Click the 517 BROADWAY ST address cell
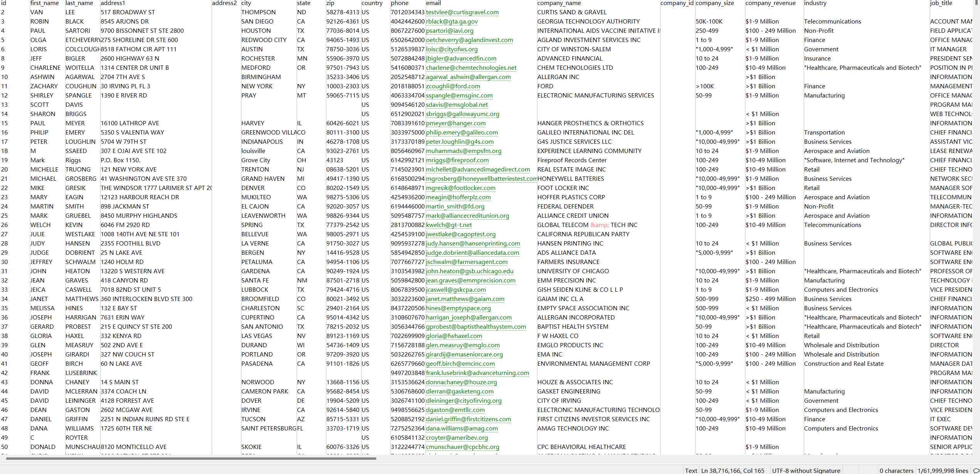 (x=128, y=12)
